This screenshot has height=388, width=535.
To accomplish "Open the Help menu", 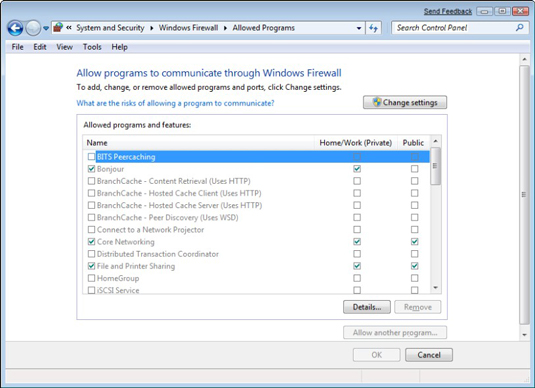I will (119, 47).
